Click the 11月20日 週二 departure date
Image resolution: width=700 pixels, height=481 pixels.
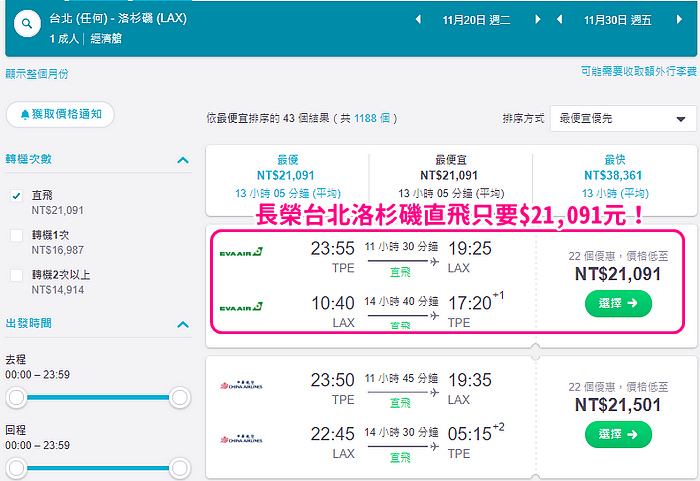click(x=476, y=20)
